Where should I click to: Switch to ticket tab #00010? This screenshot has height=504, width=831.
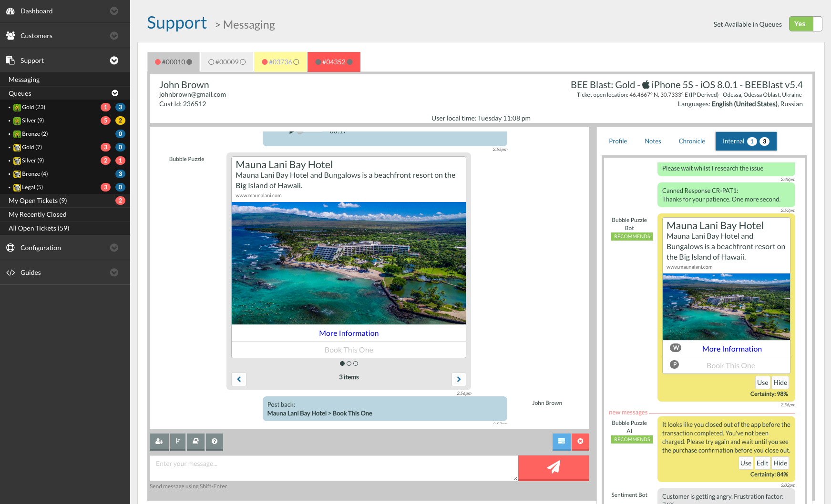coord(174,62)
